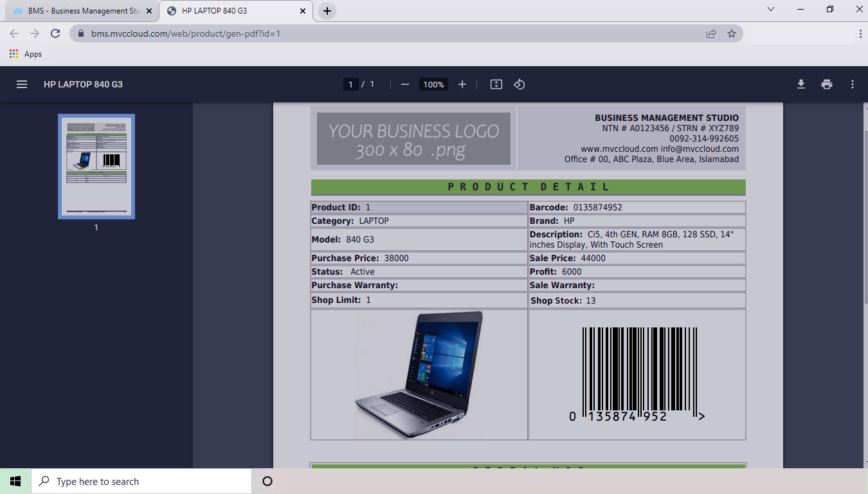Open the Apps bookmarks shortcut

pyautogui.click(x=26, y=54)
